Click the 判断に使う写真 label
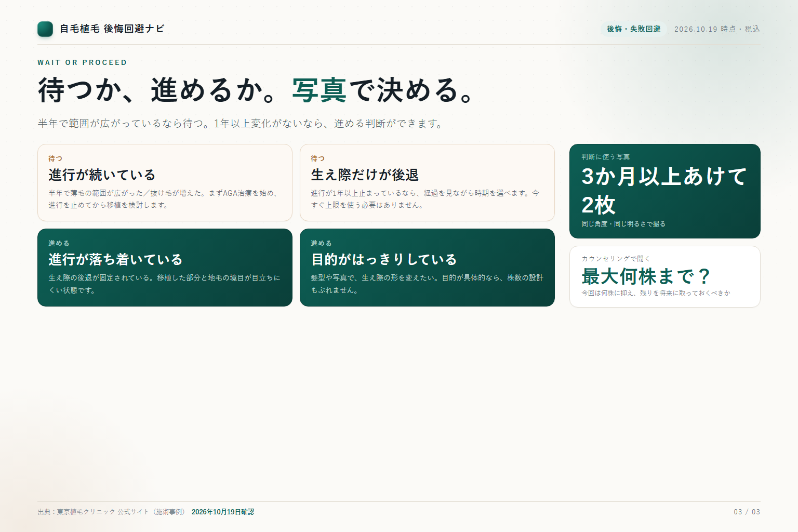This screenshot has height=532, width=798. [606, 157]
